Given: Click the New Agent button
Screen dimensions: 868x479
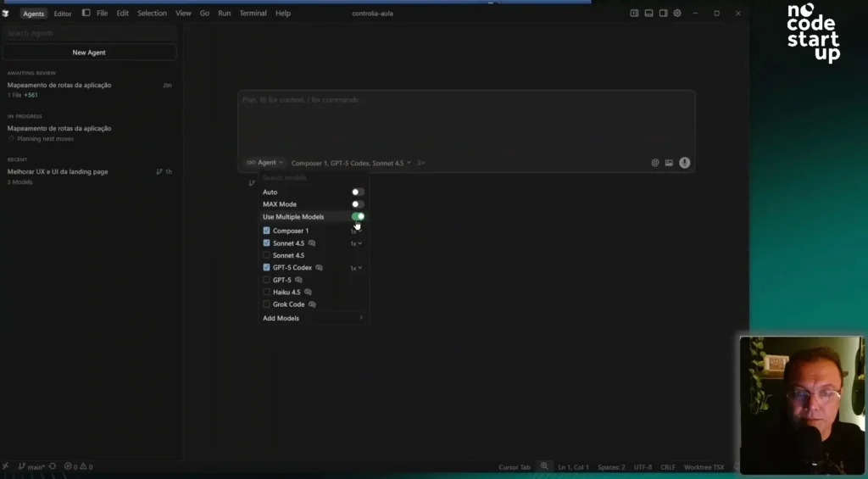Looking at the screenshot, I should pyautogui.click(x=89, y=53).
